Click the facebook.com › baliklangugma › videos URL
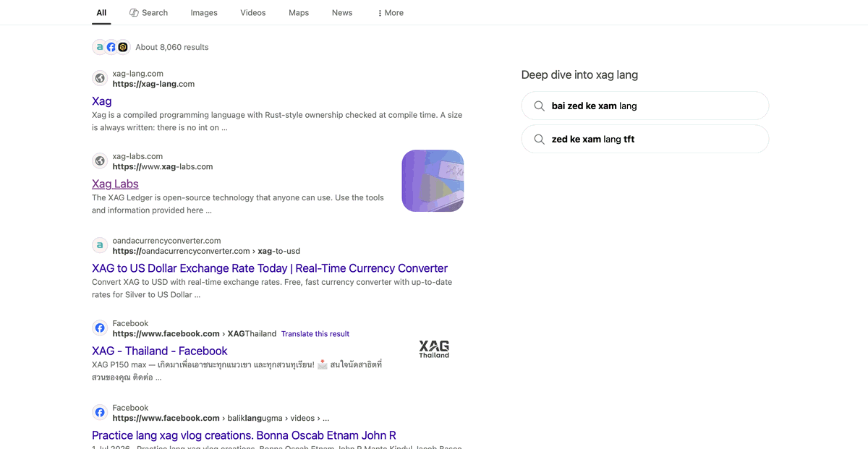This screenshot has width=868, height=449. pyautogui.click(x=221, y=418)
